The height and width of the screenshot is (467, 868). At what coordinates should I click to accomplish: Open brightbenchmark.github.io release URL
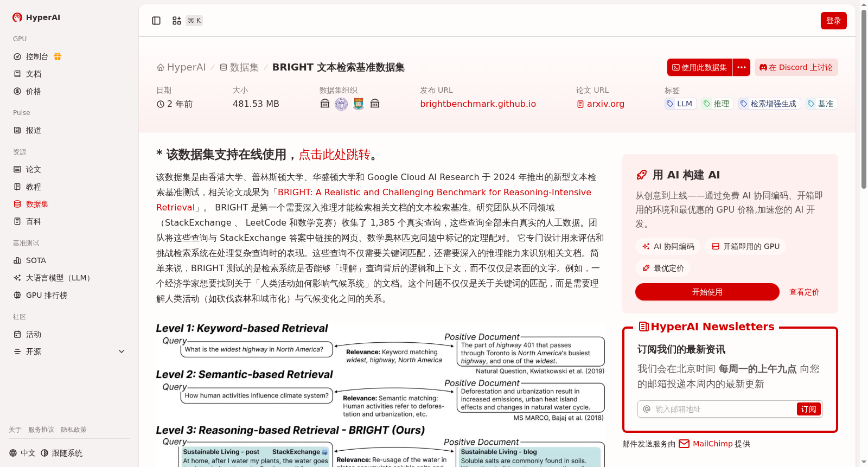tap(478, 104)
